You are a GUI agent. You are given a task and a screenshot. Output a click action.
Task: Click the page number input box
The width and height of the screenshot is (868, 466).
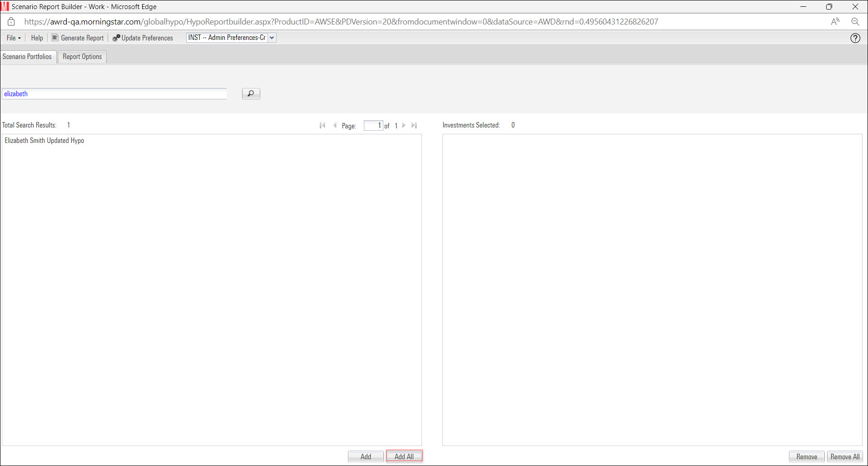[x=373, y=125]
